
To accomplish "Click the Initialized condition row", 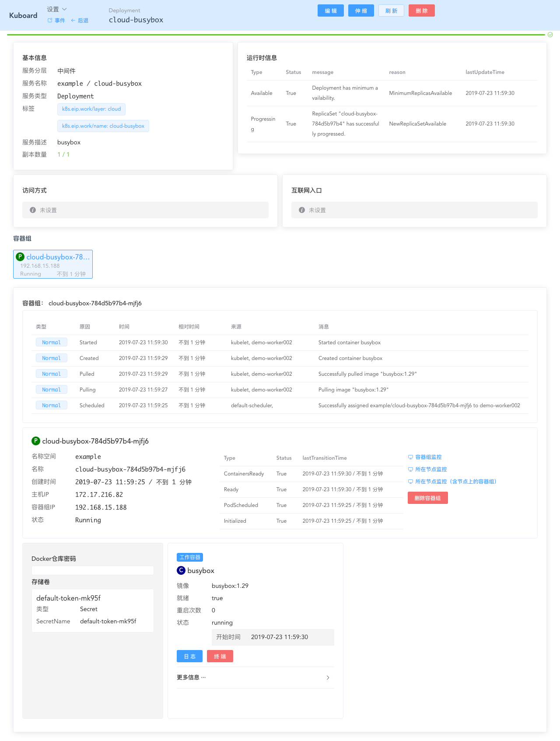I will click(x=311, y=521).
